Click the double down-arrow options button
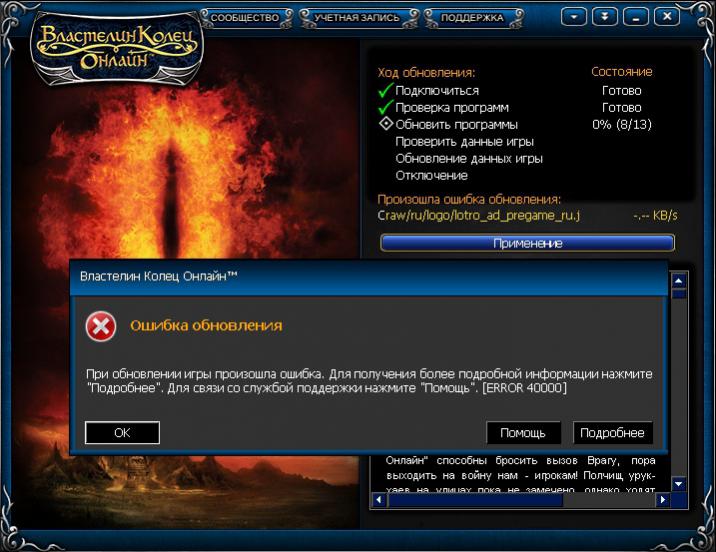Image resolution: width=716 pixels, height=552 pixels. click(x=604, y=17)
